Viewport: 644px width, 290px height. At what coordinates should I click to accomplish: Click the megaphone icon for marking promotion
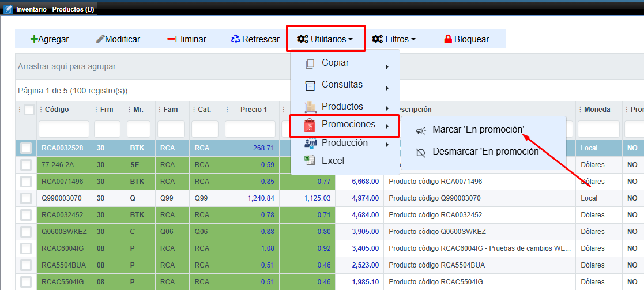421,131
